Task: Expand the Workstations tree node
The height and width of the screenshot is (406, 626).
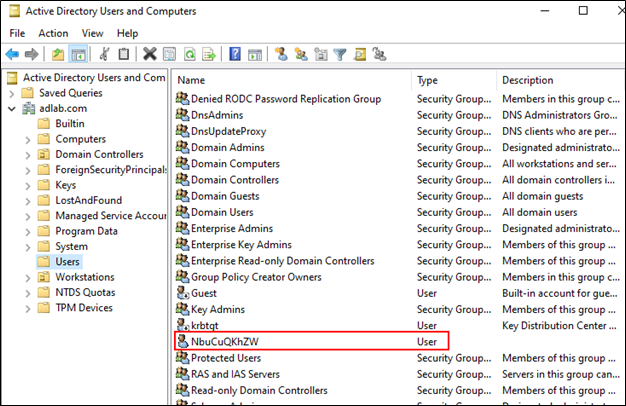Action: point(27,277)
